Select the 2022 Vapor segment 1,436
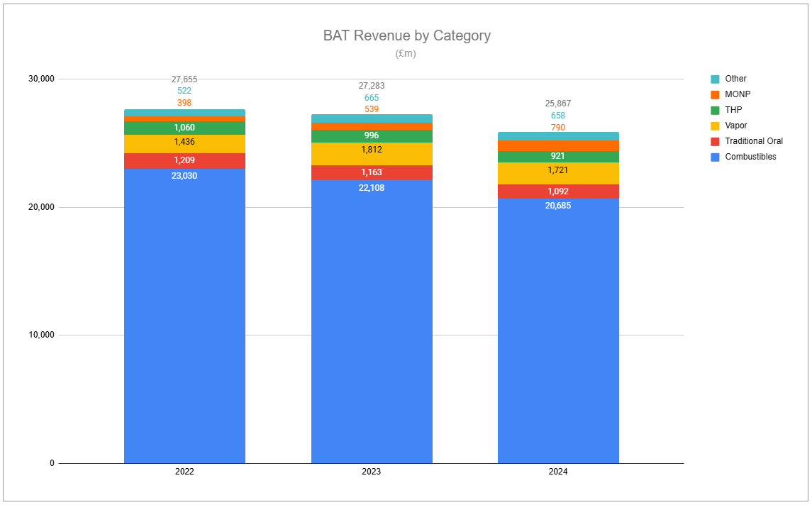The image size is (812, 505). [184, 144]
